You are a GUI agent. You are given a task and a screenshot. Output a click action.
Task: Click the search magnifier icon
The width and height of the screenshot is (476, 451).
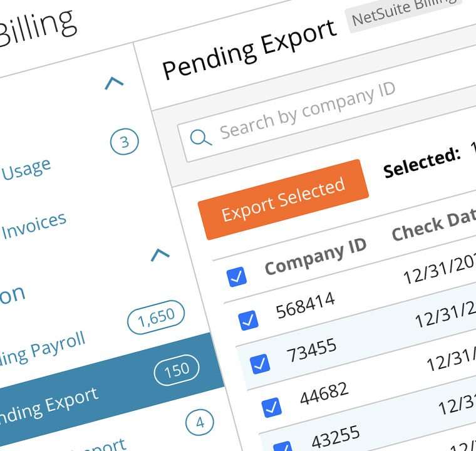click(200, 138)
